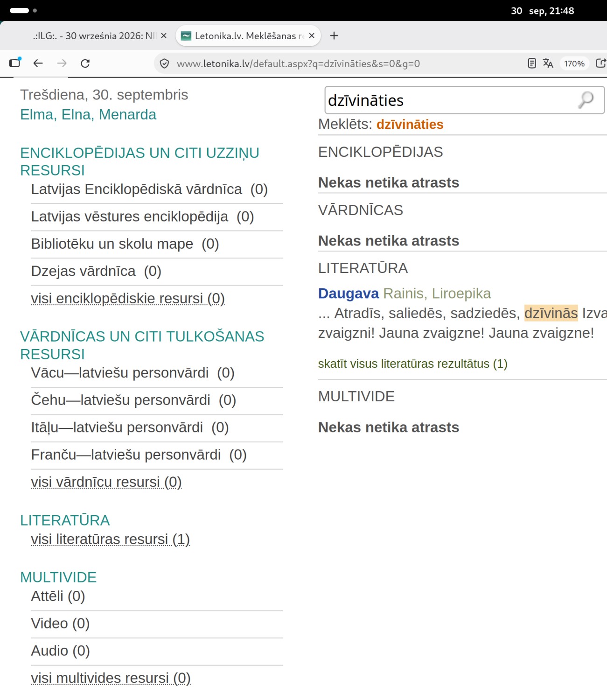
Task: Select Franču—latviešu personvārdi
Action: pyautogui.click(x=139, y=455)
